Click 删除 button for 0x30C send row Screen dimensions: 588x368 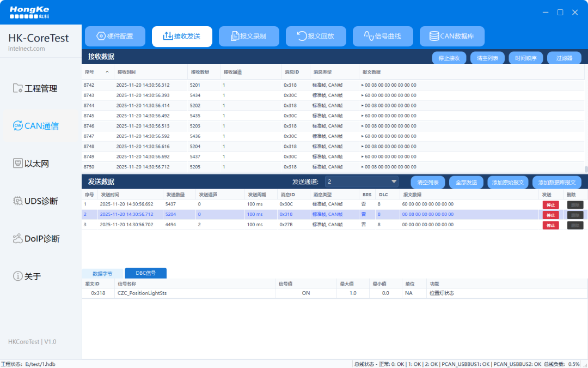575,204
